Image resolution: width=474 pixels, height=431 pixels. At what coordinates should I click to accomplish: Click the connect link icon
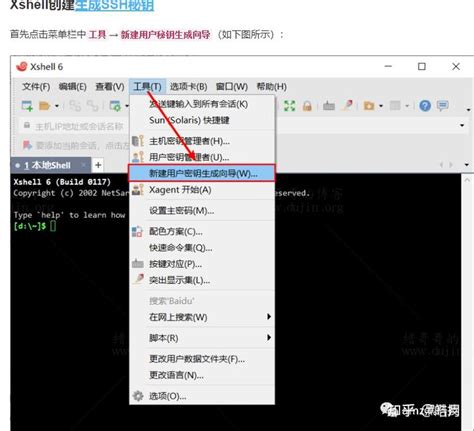[75, 106]
